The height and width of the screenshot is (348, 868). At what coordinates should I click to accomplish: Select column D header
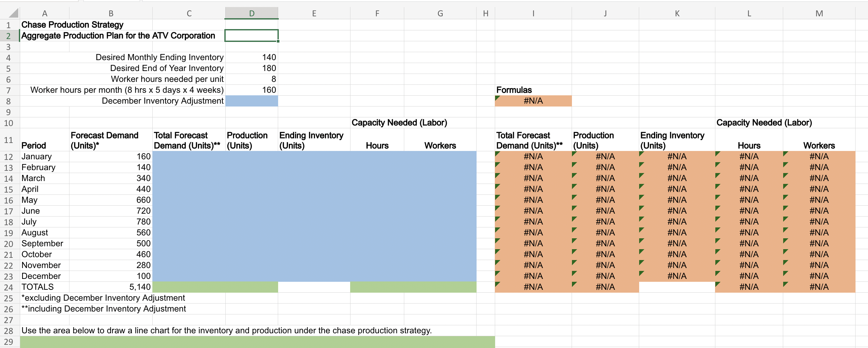click(x=251, y=13)
